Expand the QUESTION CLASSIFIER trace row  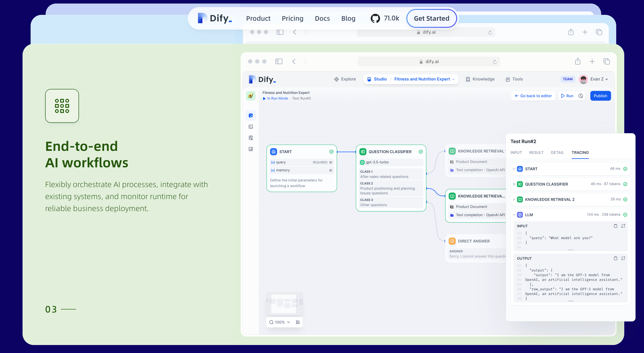point(514,184)
